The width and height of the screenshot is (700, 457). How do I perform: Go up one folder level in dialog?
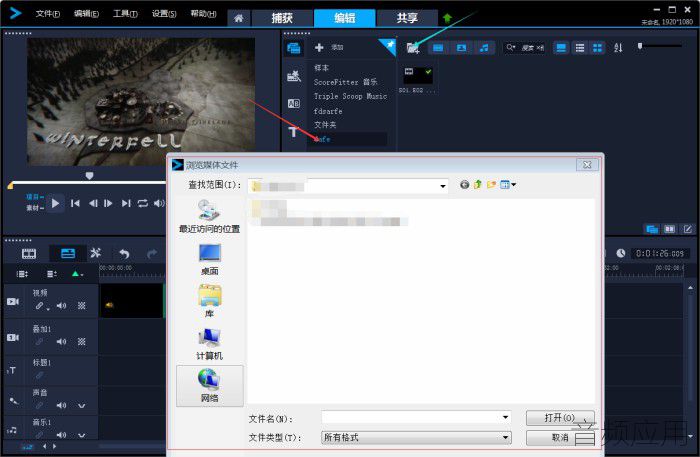coord(478,185)
